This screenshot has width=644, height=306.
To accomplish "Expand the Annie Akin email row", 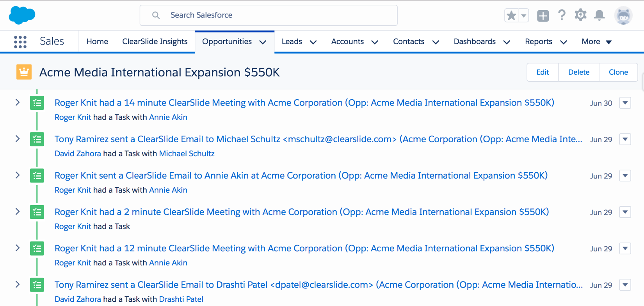I will tap(18, 175).
